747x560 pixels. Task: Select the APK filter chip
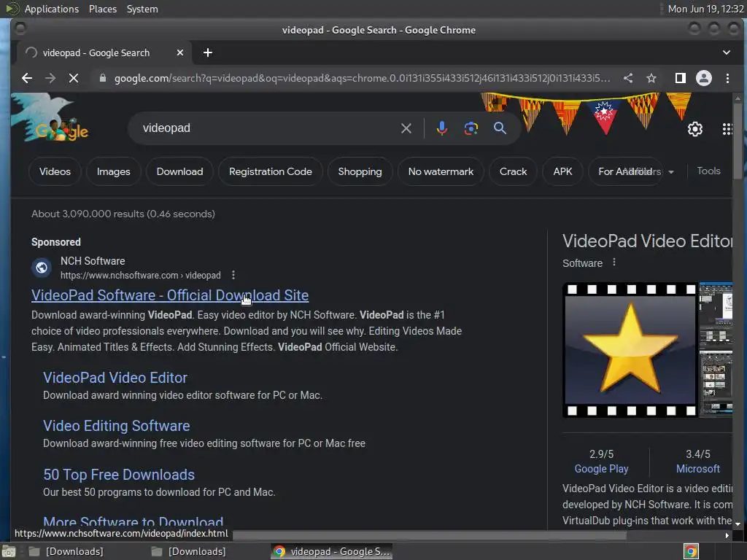[x=562, y=171]
